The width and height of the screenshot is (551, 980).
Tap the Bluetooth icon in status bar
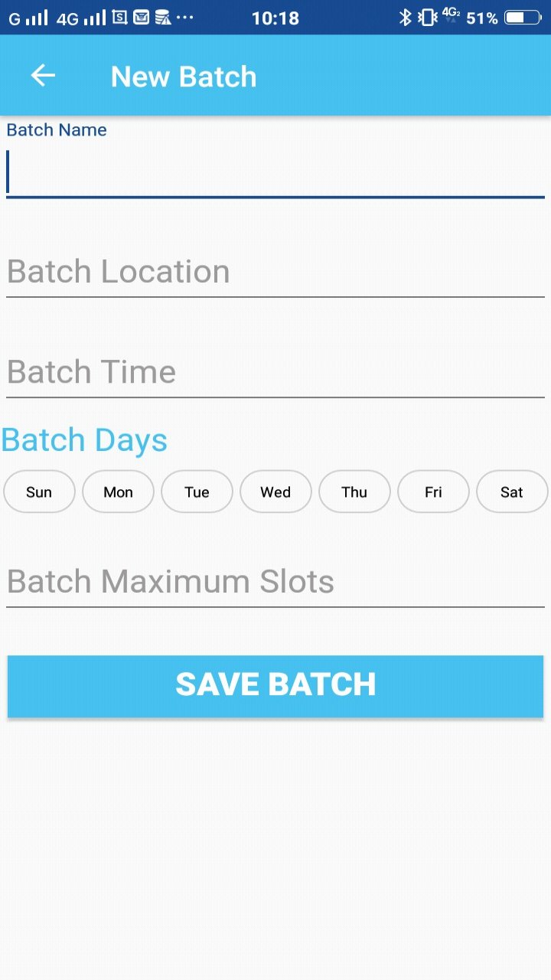pyautogui.click(x=405, y=17)
